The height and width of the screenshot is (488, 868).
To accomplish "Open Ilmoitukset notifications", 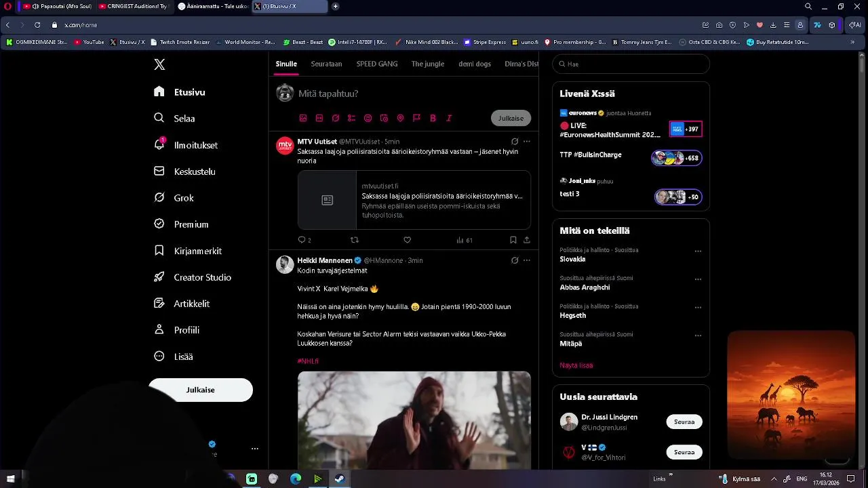I will tap(185, 145).
